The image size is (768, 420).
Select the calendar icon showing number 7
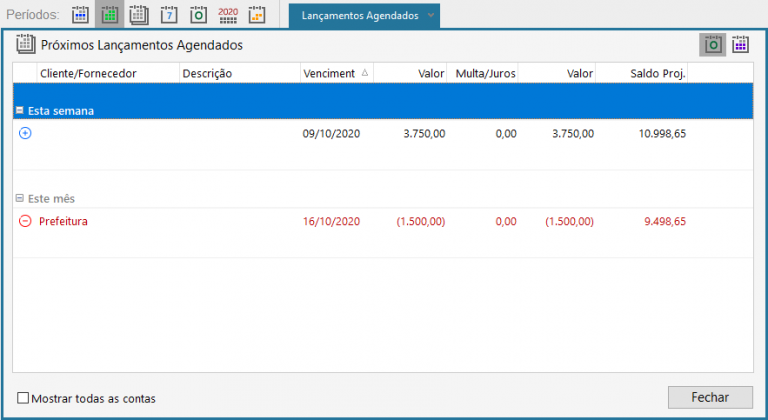pyautogui.click(x=168, y=15)
